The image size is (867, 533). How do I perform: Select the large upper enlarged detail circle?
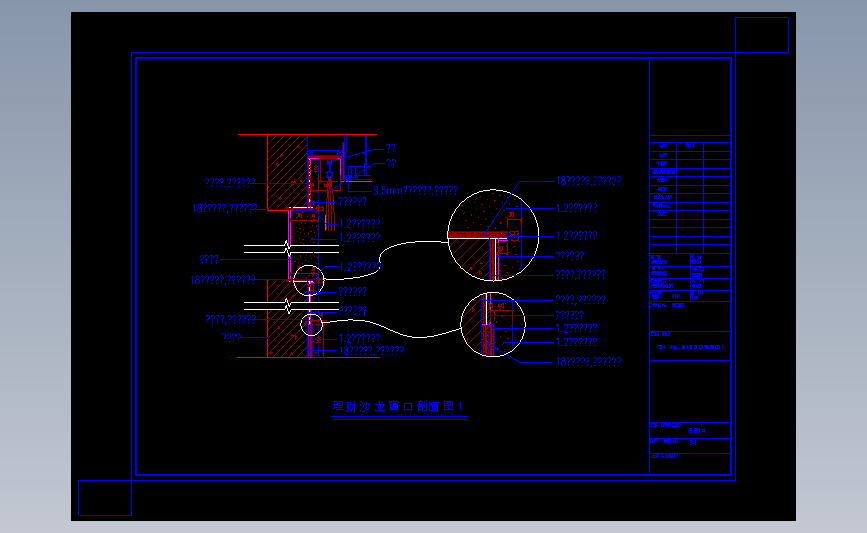[x=493, y=236]
